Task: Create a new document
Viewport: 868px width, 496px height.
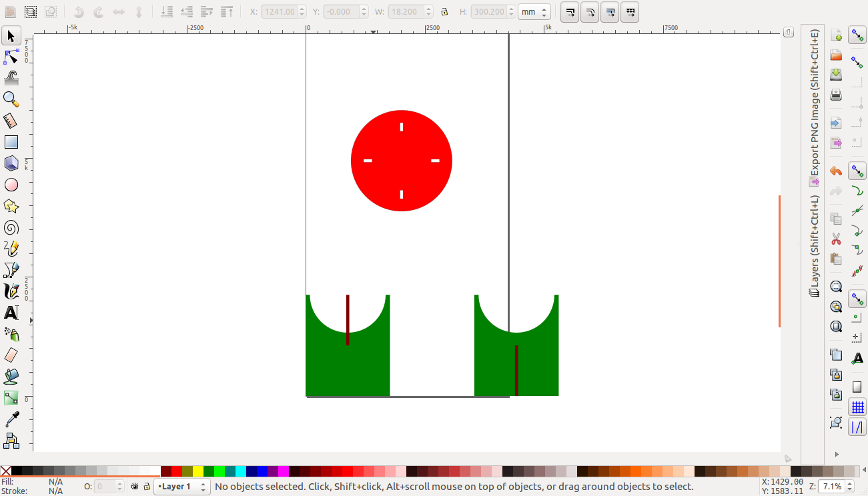Action: (836, 35)
